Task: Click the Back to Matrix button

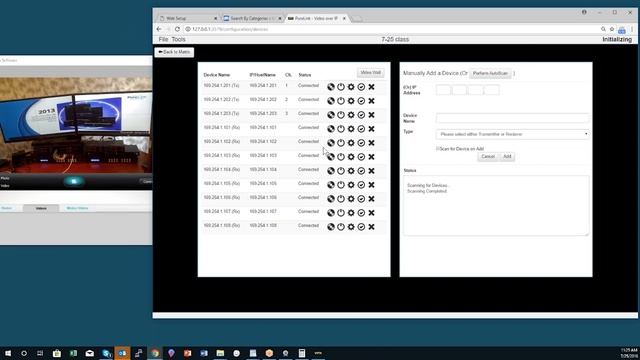Action: (174, 52)
